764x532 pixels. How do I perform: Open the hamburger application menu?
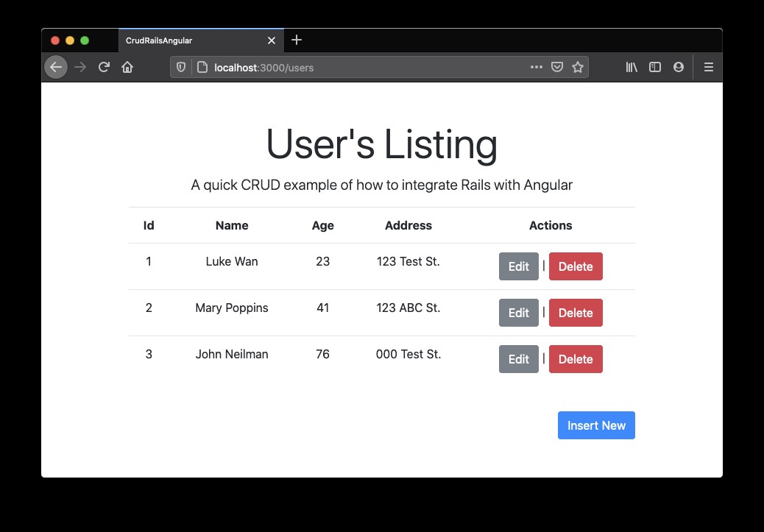tap(708, 67)
